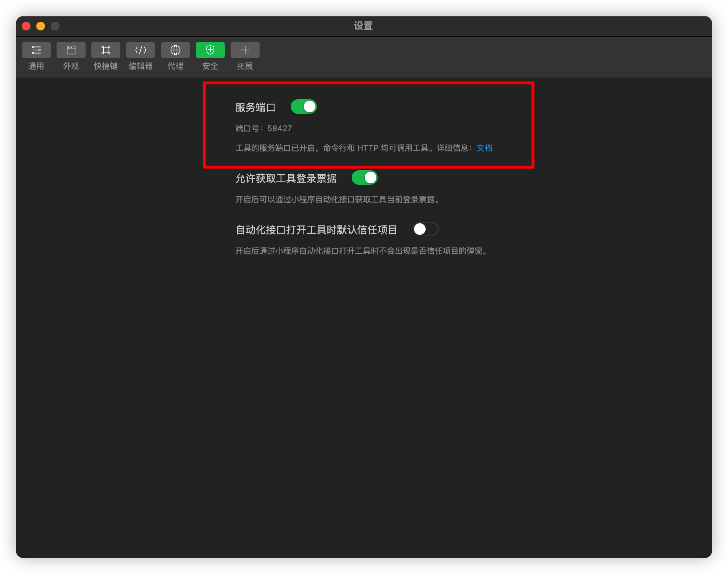Screen dimensions: 728x574
Task: Minimize the window with yellow button
Action: tap(41, 26)
